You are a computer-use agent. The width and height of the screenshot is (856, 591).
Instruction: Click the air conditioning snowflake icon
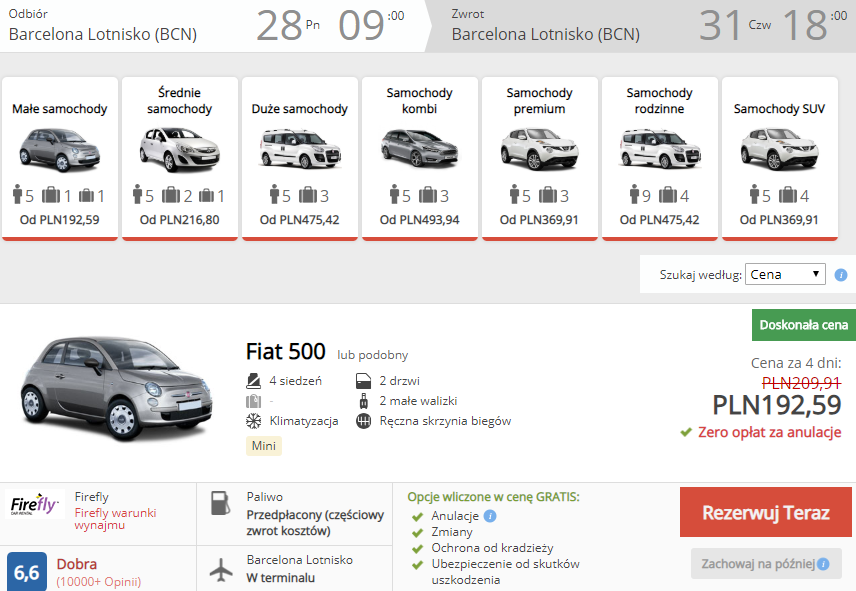tap(253, 421)
